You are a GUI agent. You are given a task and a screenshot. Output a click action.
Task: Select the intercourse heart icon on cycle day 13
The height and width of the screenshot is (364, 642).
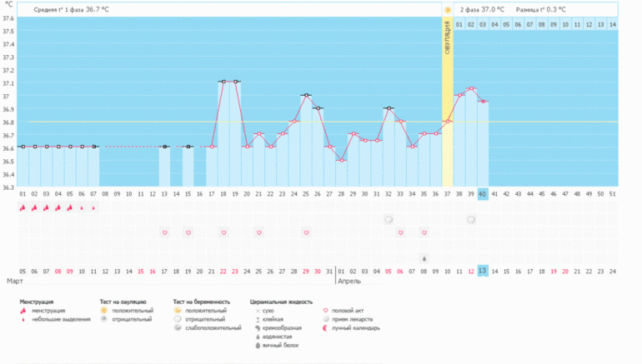point(164,232)
